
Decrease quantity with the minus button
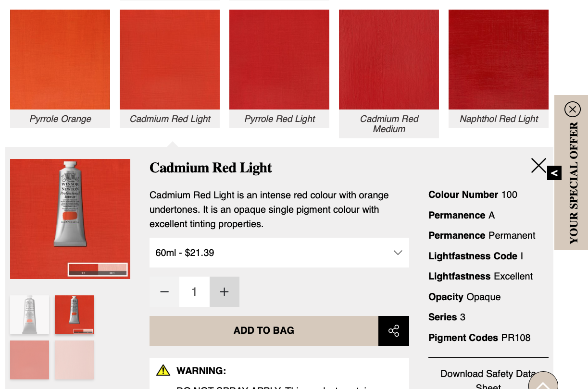[164, 292]
